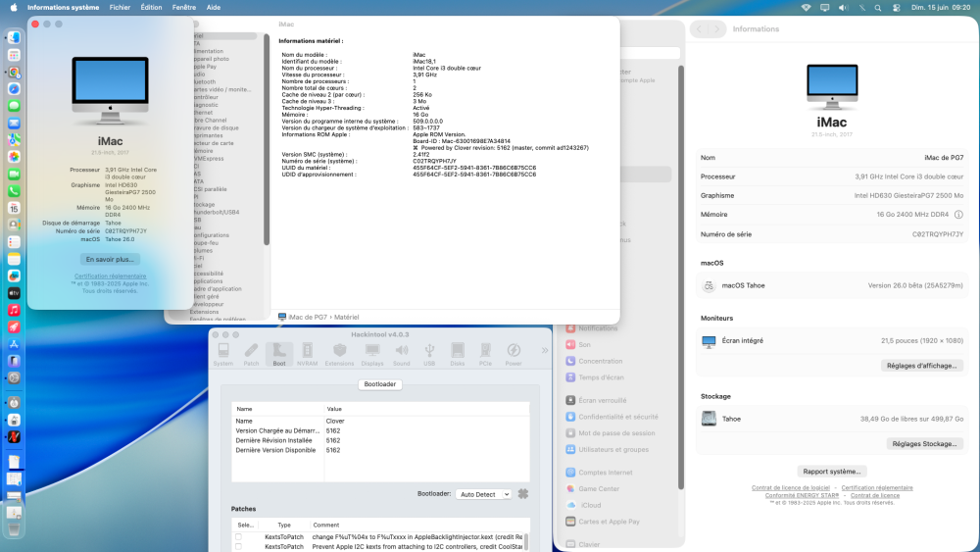The image size is (980, 552).
Task: Select the Bootloader tab in Hackintool
Action: click(380, 383)
